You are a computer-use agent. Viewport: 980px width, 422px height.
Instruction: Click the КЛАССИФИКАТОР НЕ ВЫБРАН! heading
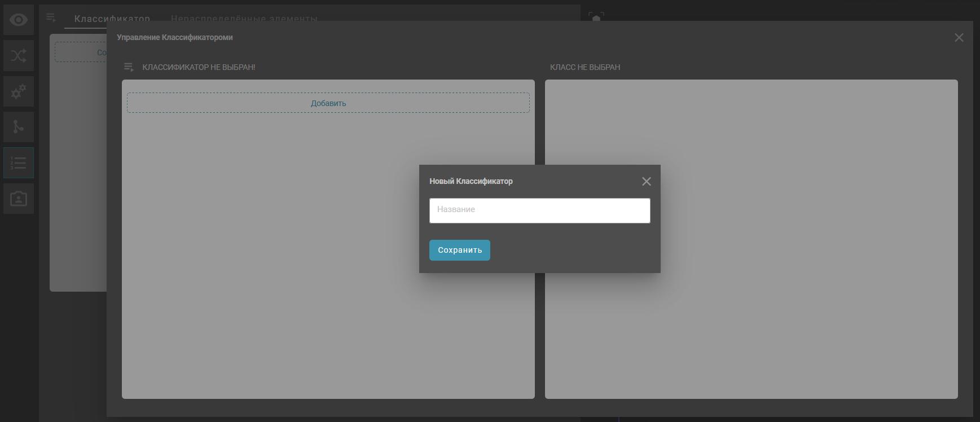199,67
